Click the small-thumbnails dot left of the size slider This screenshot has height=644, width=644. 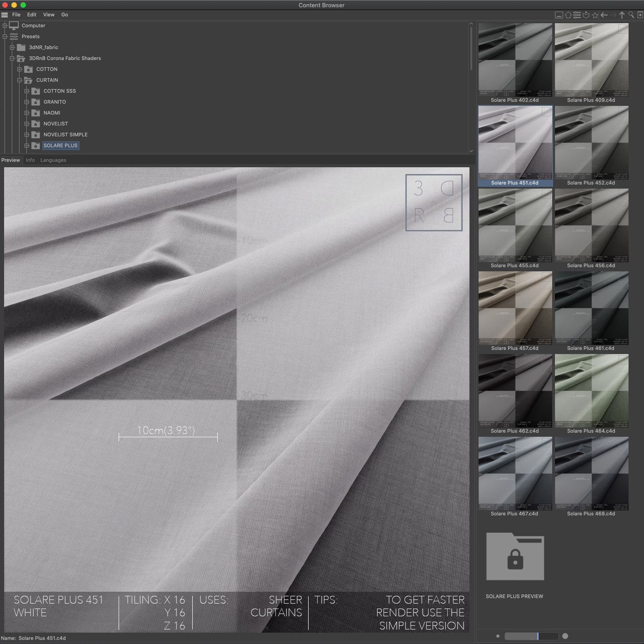click(x=498, y=636)
